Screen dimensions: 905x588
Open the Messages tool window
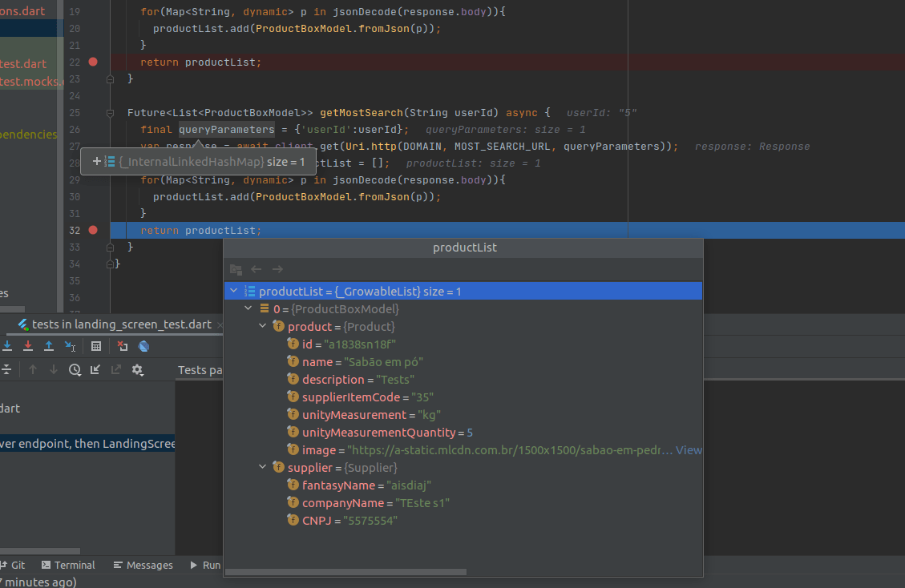[143, 565]
